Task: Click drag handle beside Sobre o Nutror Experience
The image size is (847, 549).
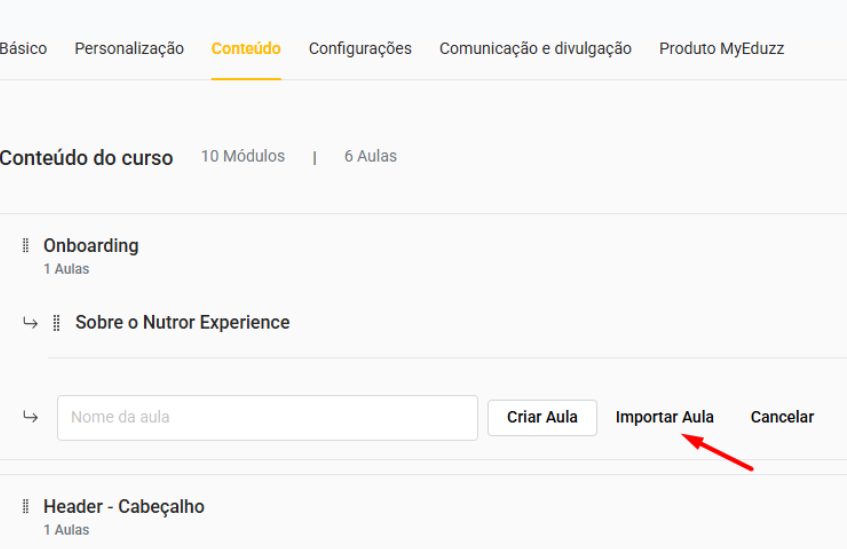Action: point(57,323)
